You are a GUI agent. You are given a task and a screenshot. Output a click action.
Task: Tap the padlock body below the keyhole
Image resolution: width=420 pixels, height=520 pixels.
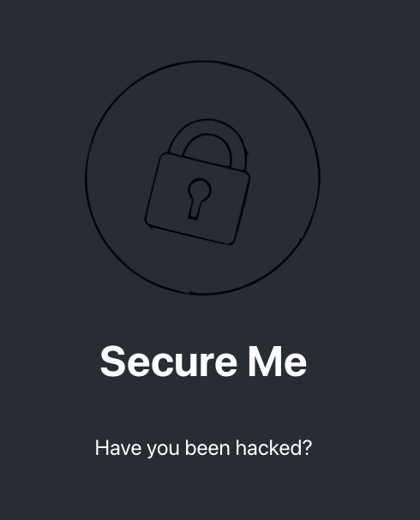[x=192, y=230]
